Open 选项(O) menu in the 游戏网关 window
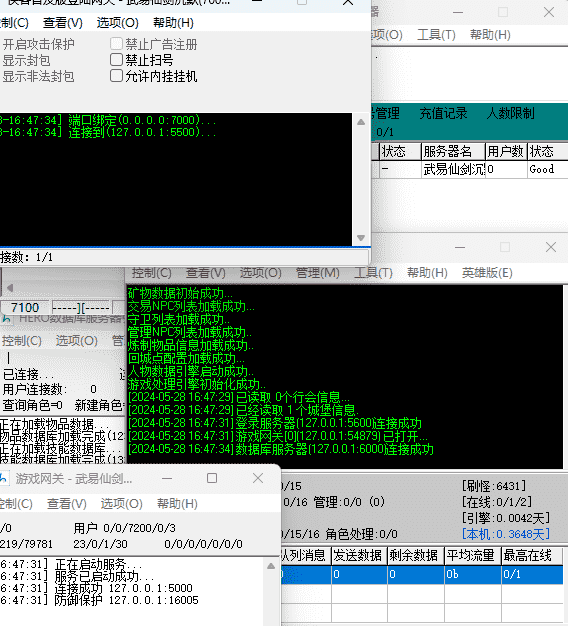This screenshot has width=568, height=626. point(122,504)
